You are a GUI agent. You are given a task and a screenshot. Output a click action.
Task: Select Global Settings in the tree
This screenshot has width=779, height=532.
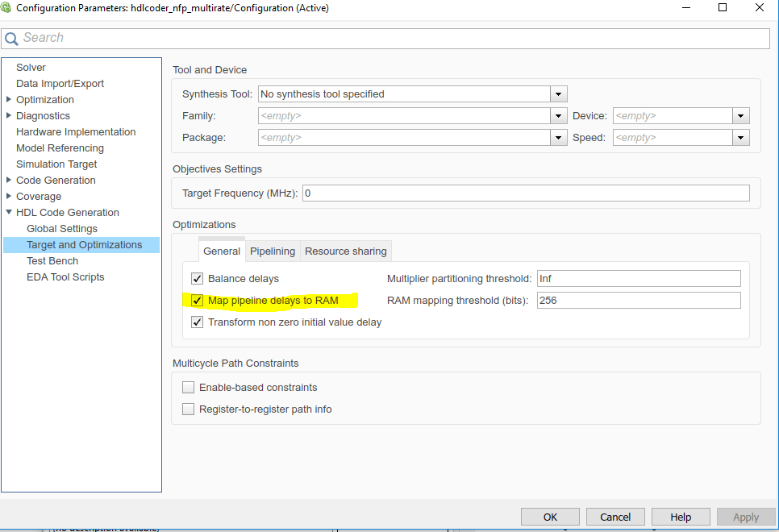tap(62, 228)
